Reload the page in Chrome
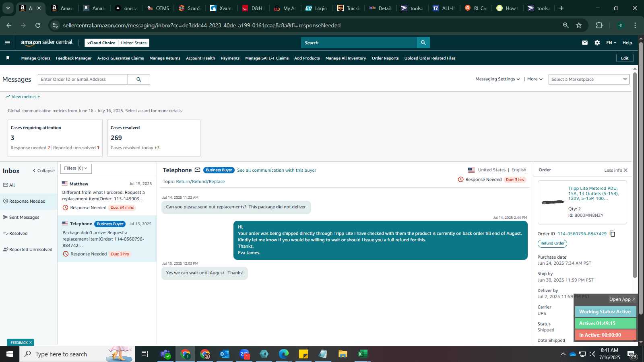 [38, 25]
